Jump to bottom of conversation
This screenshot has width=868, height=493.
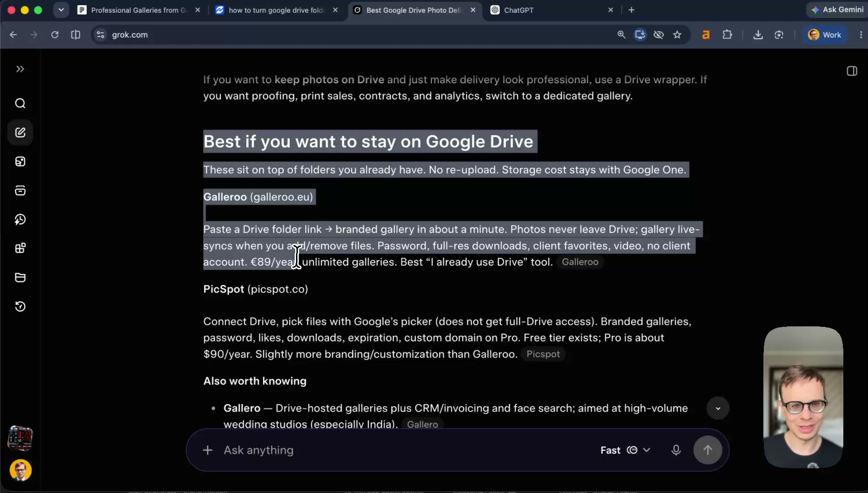pyautogui.click(x=718, y=409)
